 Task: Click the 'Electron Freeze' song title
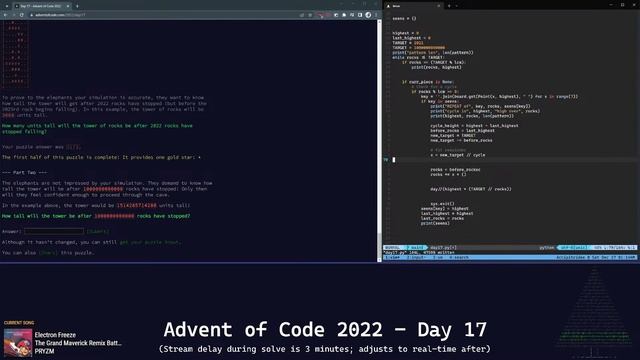[x=55, y=335]
